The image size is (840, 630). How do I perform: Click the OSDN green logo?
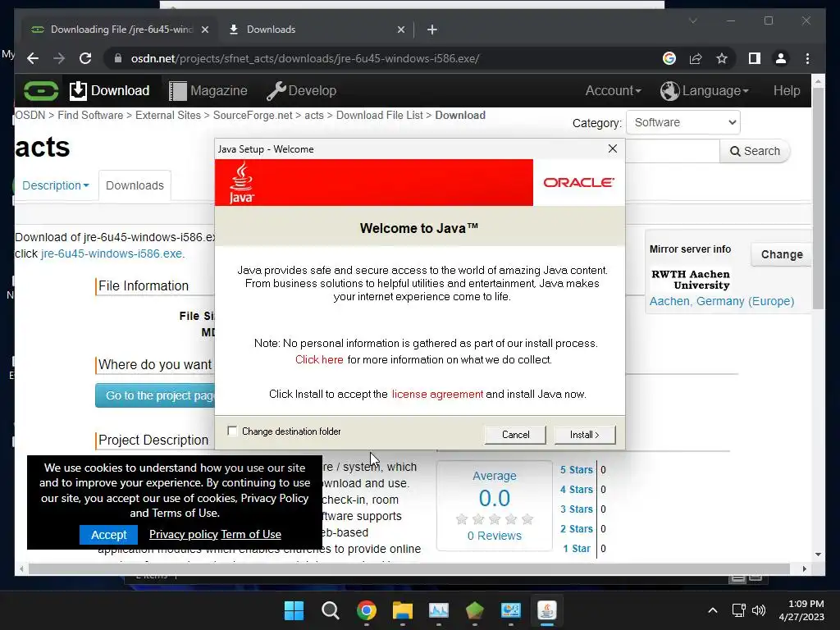point(41,90)
